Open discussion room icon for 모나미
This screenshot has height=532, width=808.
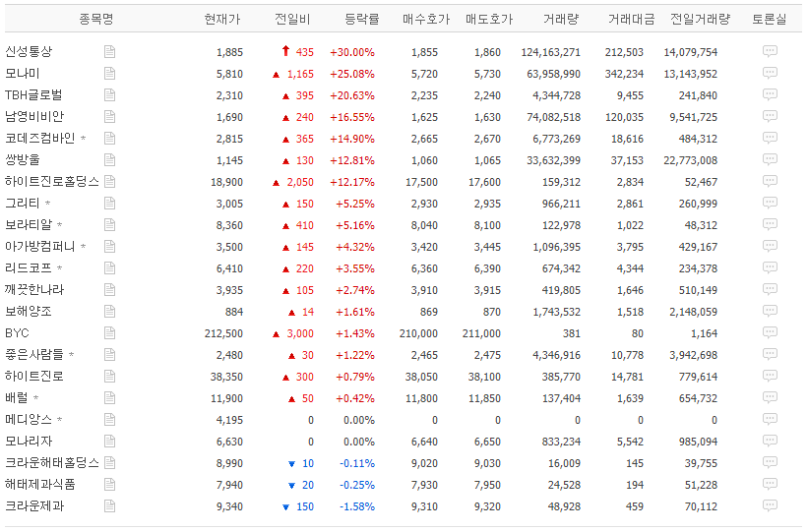(770, 73)
